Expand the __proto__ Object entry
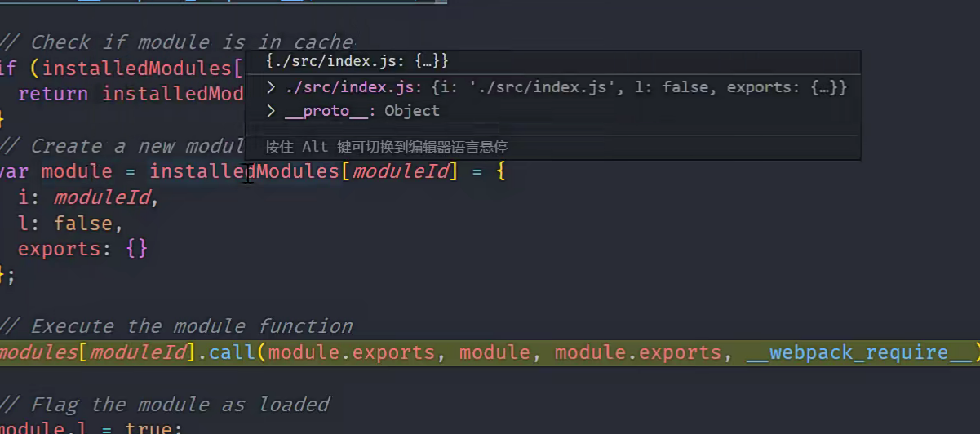Viewport: 980px width, 434px height. (x=272, y=111)
